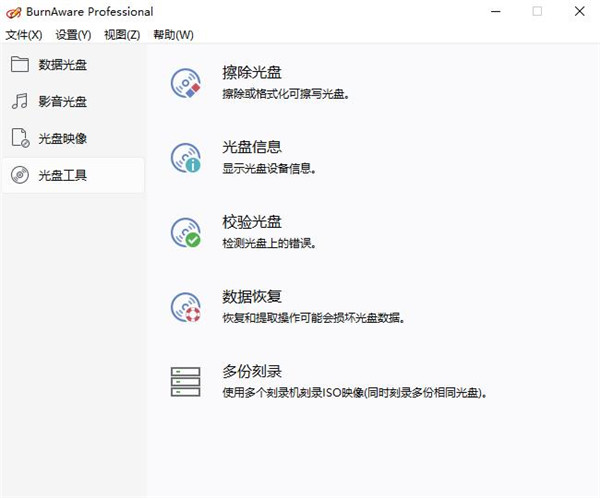
Task: Click the document icon beside 光盘映像
Action: [x=20, y=138]
